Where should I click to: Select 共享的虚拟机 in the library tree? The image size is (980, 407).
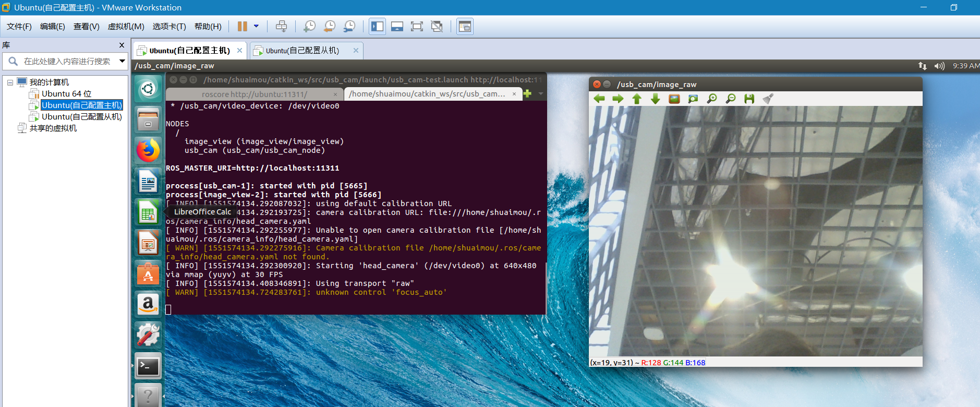53,128
